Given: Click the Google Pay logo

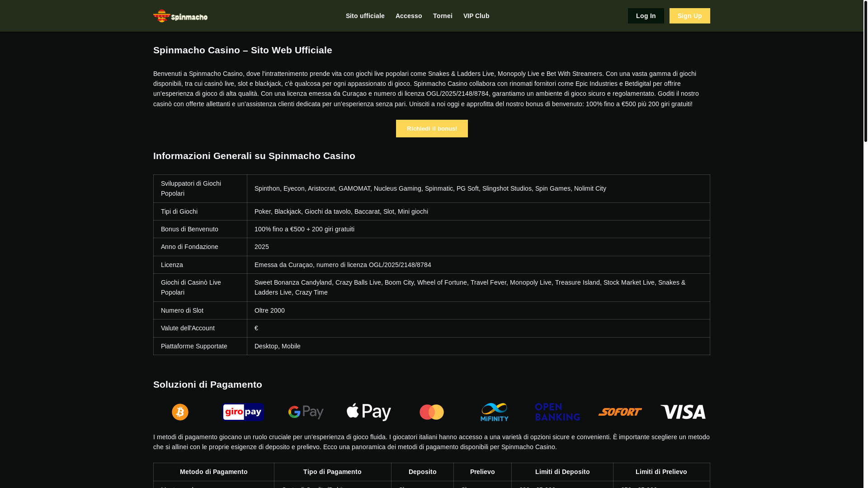Looking at the screenshot, I should coord(306,412).
